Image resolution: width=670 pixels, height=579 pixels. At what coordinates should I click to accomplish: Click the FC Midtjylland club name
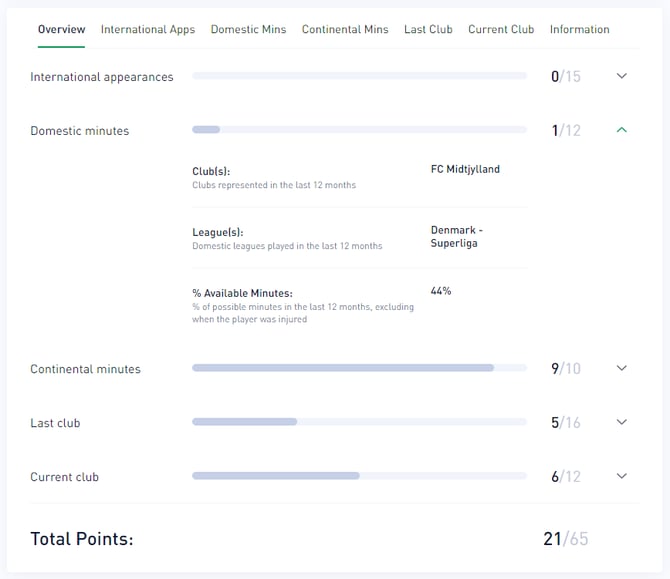465,169
